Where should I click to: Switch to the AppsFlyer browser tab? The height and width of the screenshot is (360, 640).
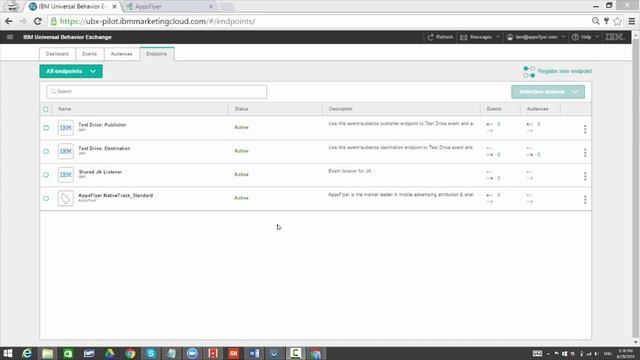pos(169,7)
